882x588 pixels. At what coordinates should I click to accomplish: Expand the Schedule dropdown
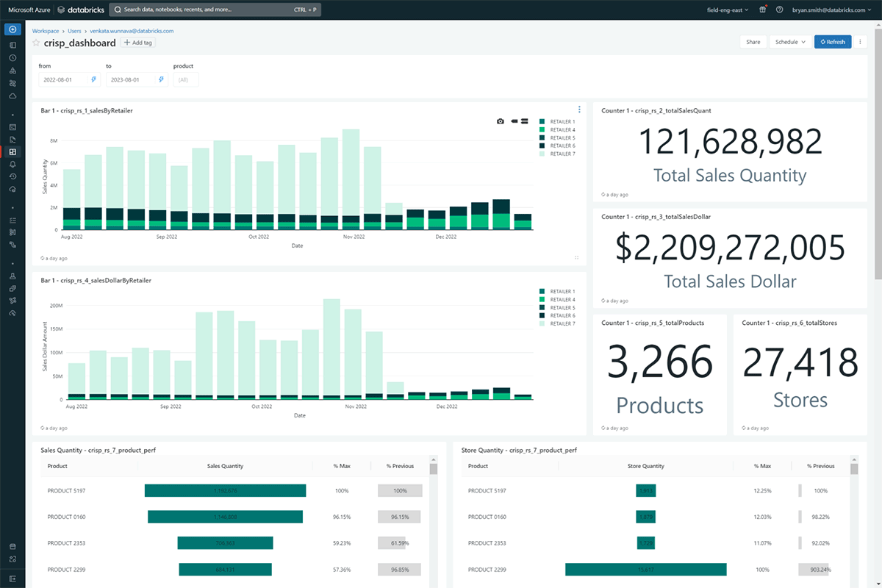click(x=790, y=42)
